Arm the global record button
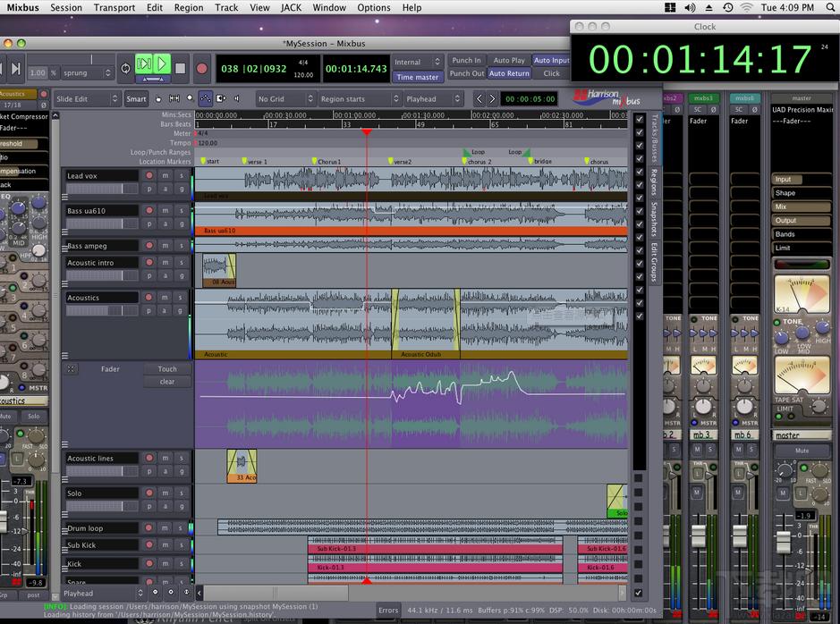Image resolution: width=840 pixels, height=624 pixels. (x=201, y=69)
